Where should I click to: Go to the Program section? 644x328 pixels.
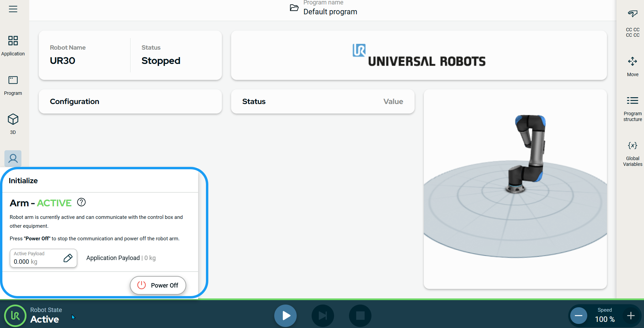pyautogui.click(x=13, y=86)
